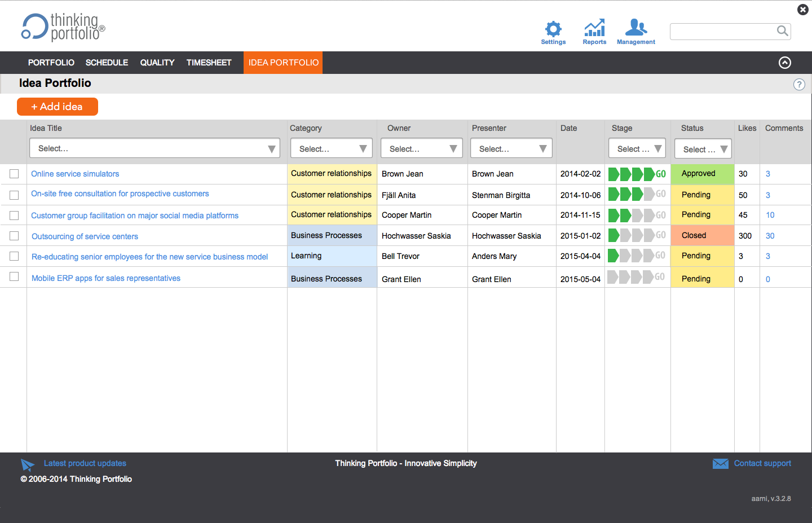Click presenter Stenman Birgitta

pos(501,195)
